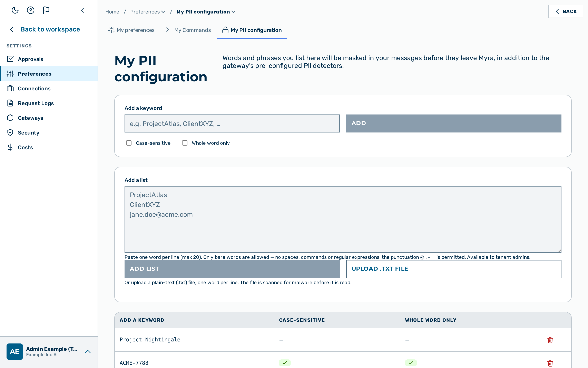Screen dimensions: 588x368
Task: Toggle dark mode moon icon
Action: coord(15,10)
